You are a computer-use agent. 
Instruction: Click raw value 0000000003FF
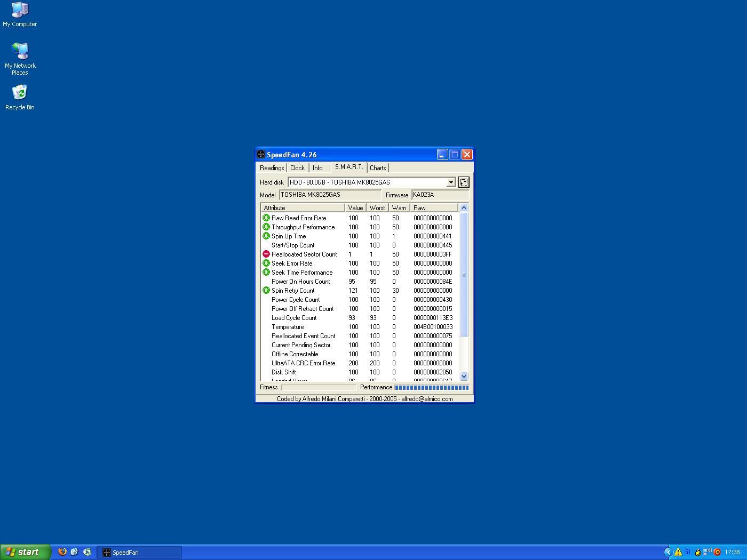pos(433,254)
